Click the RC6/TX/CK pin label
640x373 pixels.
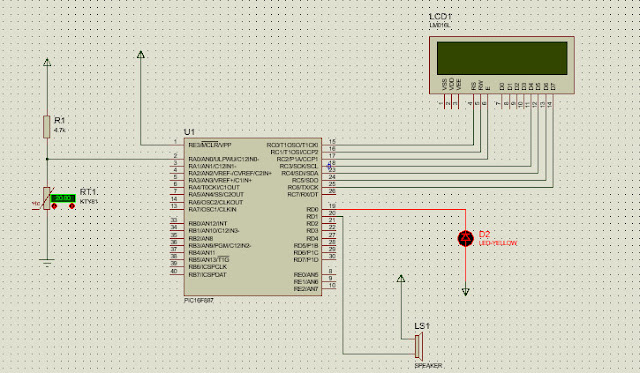click(303, 187)
